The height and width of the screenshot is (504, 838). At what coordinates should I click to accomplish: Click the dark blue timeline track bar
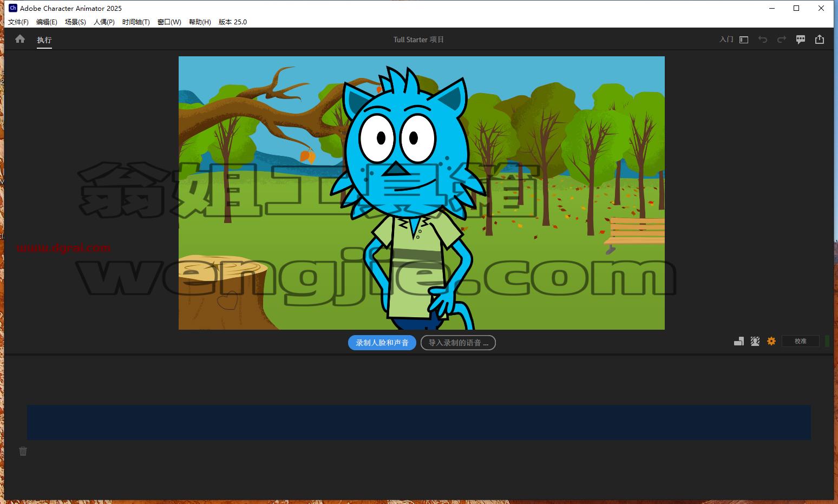419,422
